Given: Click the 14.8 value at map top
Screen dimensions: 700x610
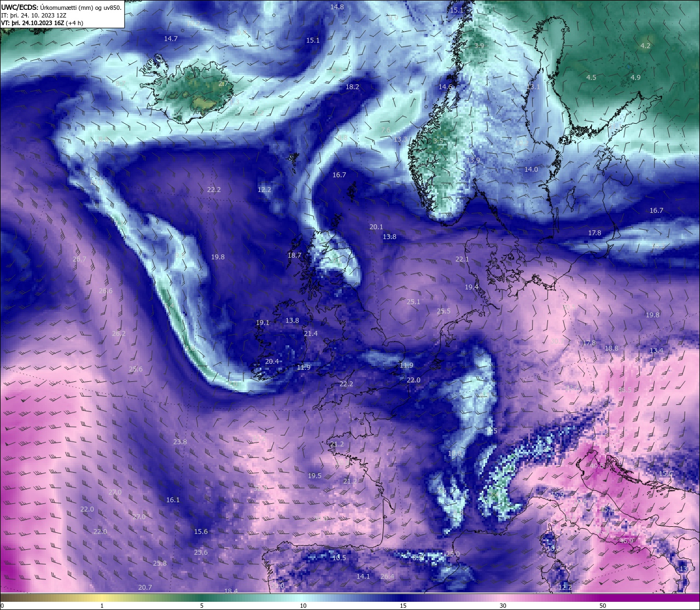Looking at the screenshot, I should [337, 7].
